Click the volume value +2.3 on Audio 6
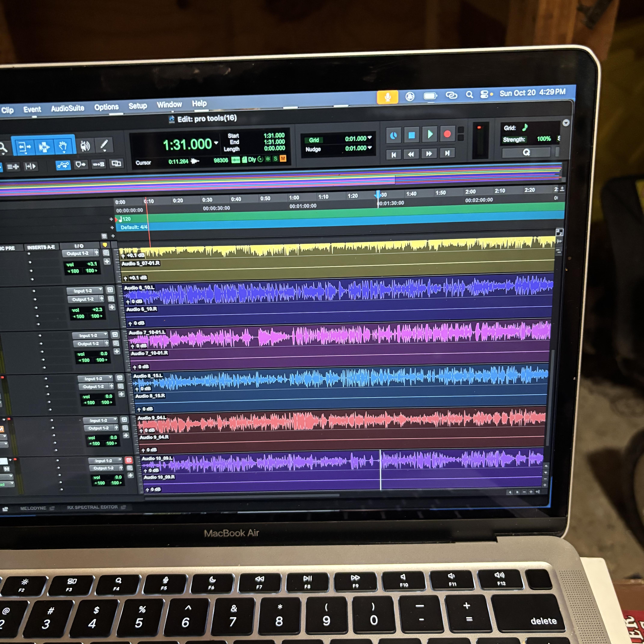The width and height of the screenshot is (644, 644). click(97, 309)
